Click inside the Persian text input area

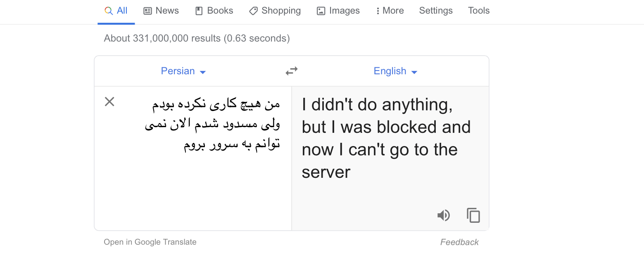pos(193,158)
